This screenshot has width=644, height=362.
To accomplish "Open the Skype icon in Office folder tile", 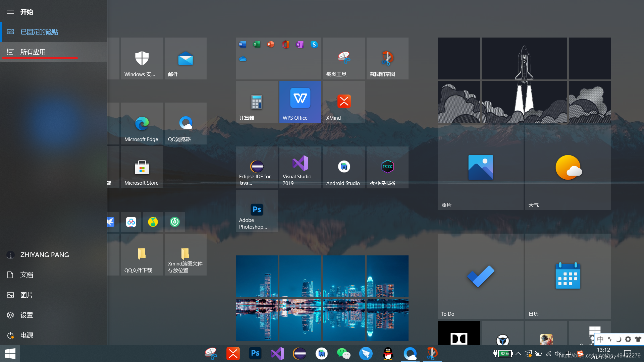I will tap(314, 45).
